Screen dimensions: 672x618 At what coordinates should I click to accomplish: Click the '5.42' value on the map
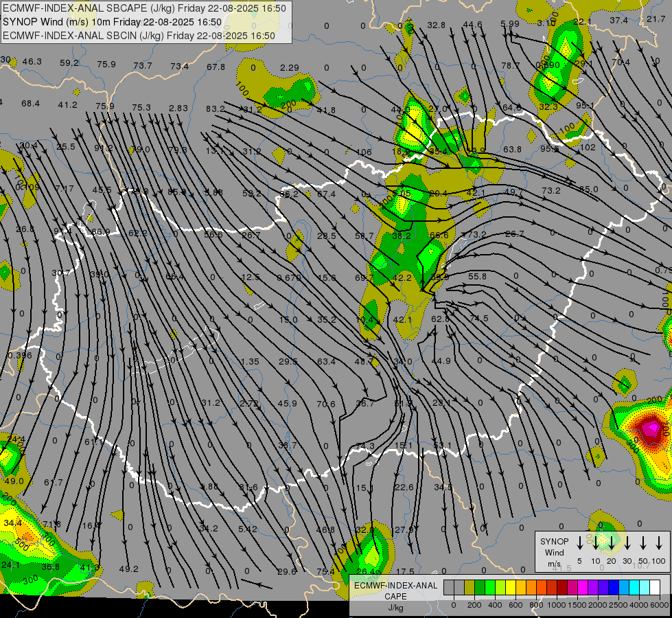tap(248, 529)
